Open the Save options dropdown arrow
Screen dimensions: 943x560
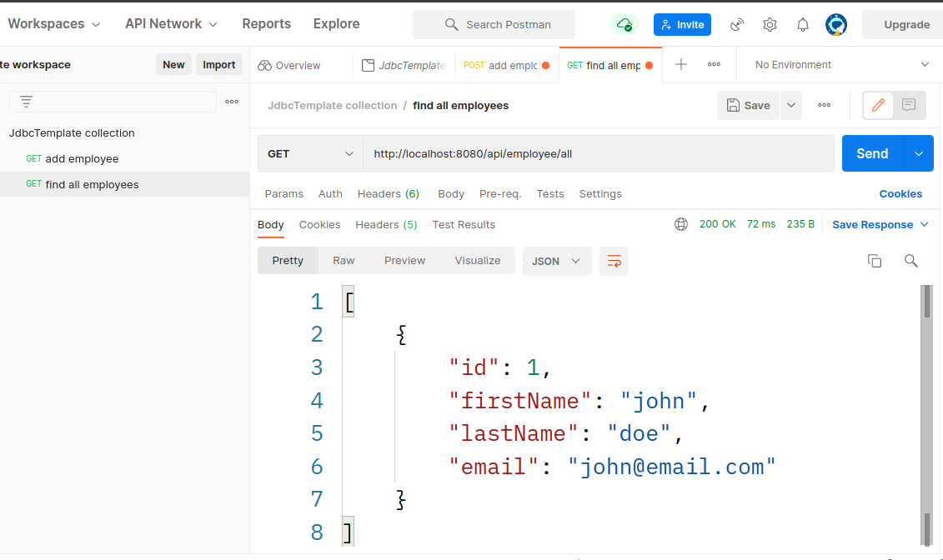[791, 105]
